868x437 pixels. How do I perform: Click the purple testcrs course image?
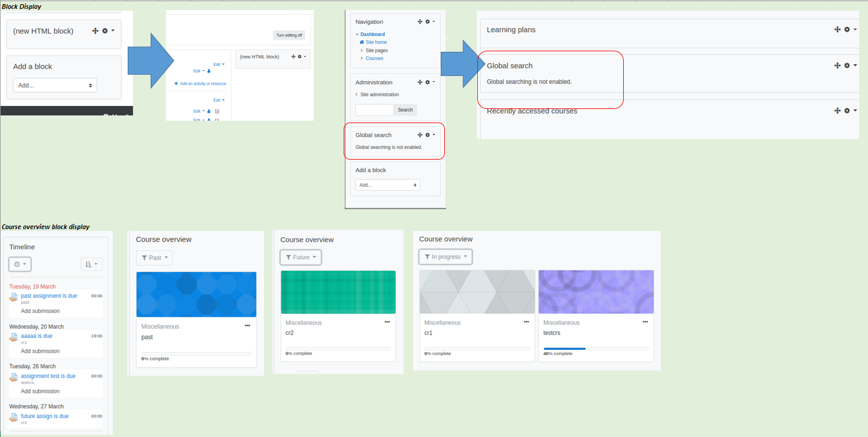[x=596, y=292]
